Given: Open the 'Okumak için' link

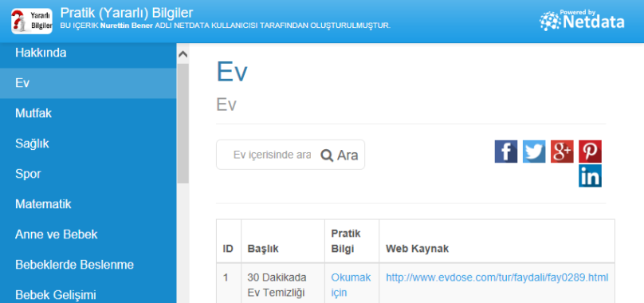Looking at the screenshot, I should [351, 285].
